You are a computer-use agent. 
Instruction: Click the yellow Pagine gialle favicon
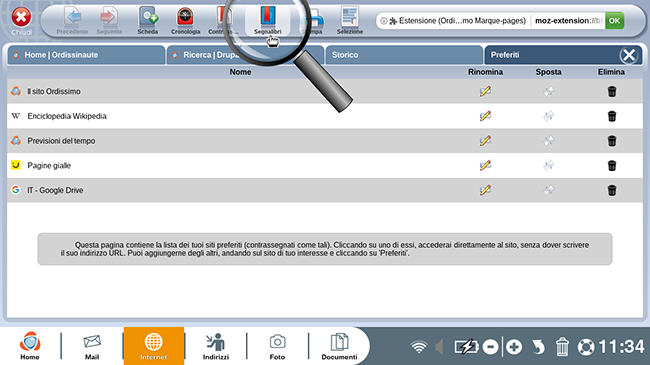click(x=16, y=165)
